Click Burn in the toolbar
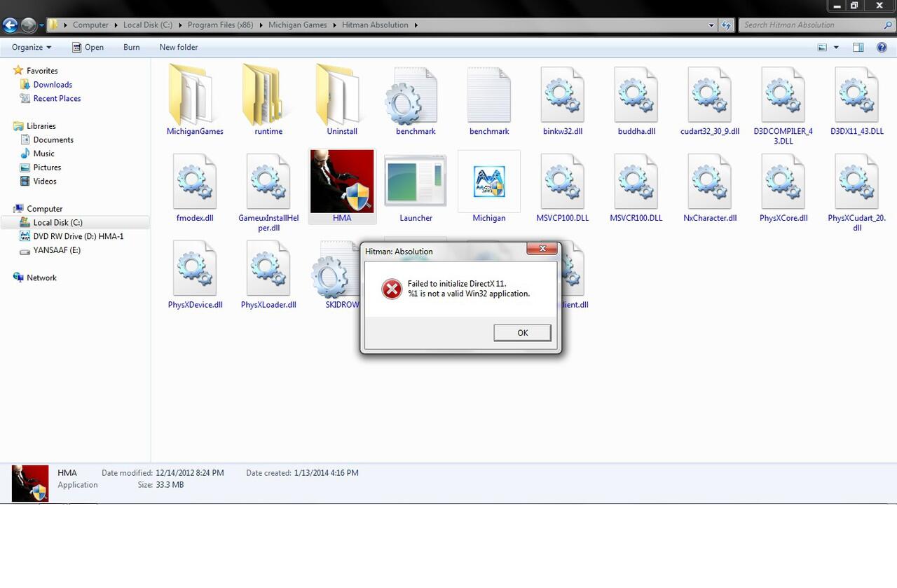 pos(131,47)
